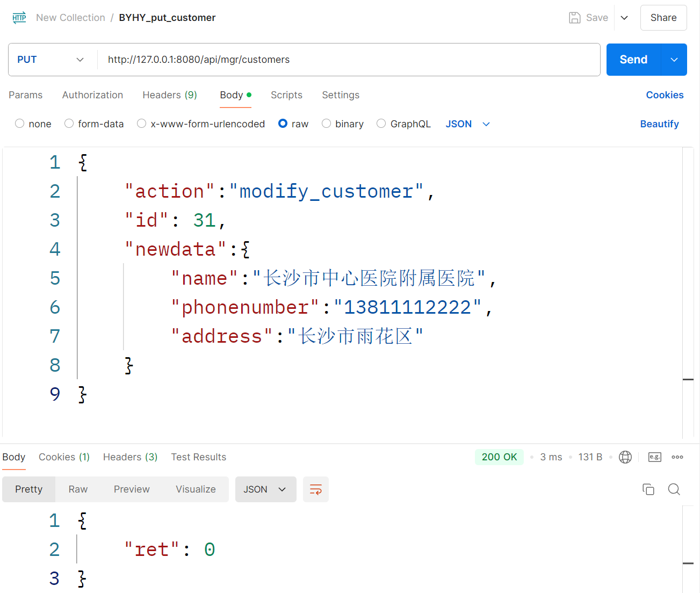Open the response Cookies (1) tab

click(x=64, y=457)
